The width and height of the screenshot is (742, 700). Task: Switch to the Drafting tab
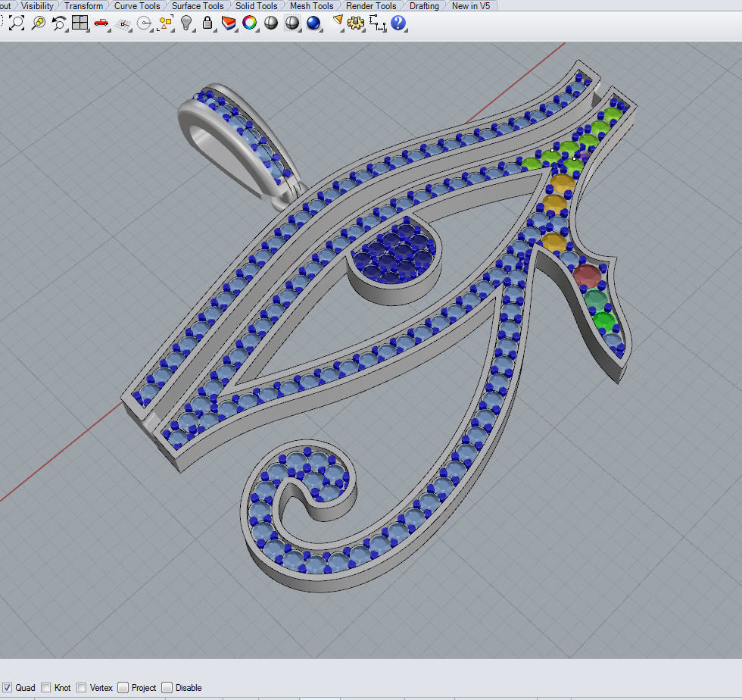click(425, 6)
